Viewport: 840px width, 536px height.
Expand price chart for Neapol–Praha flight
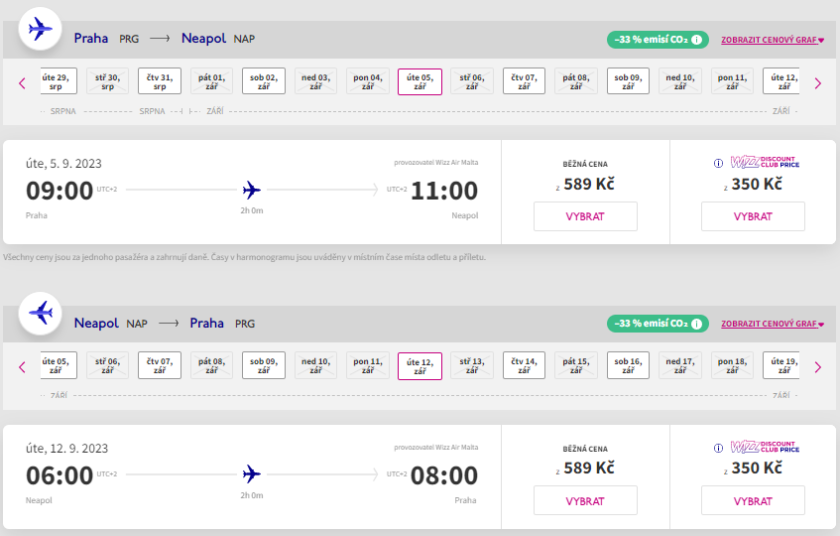pos(772,324)
